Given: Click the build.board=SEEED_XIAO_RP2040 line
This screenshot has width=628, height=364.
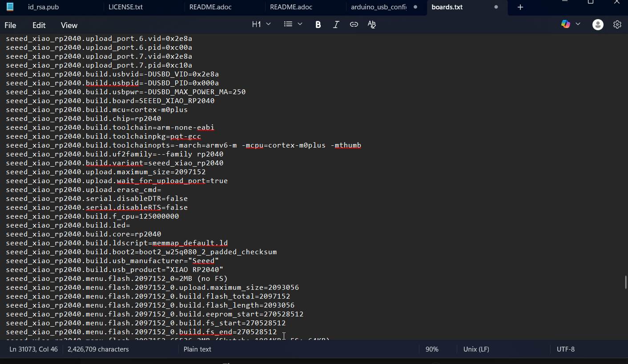Looking at the screenshot, I should (x=110, y=101).
